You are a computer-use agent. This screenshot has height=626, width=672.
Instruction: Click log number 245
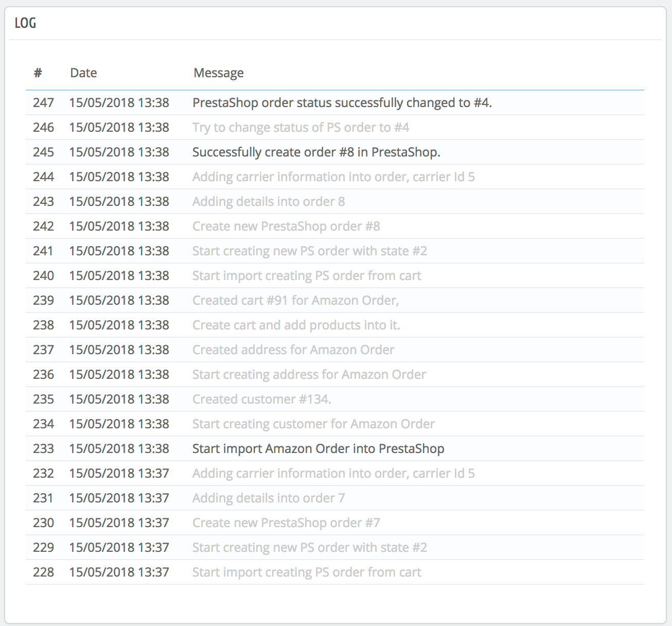click(x=43, y=152)
